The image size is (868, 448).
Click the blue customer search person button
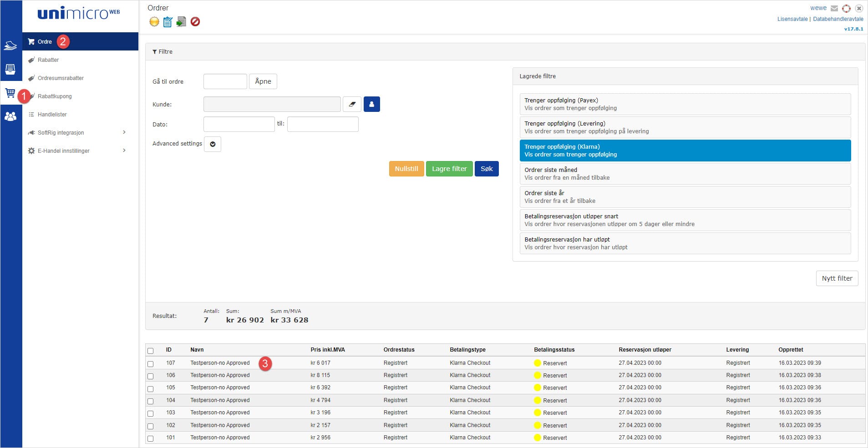click(x=371, y=104)
